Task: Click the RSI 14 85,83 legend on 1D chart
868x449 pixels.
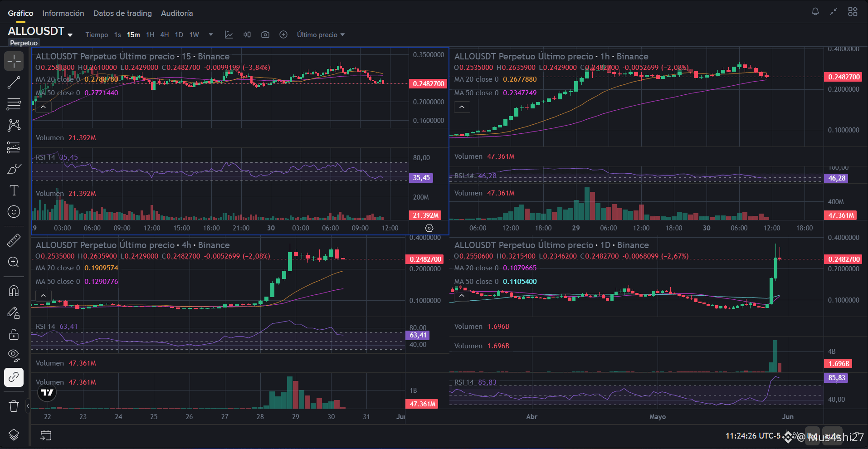Action: (x=475, y=382)
